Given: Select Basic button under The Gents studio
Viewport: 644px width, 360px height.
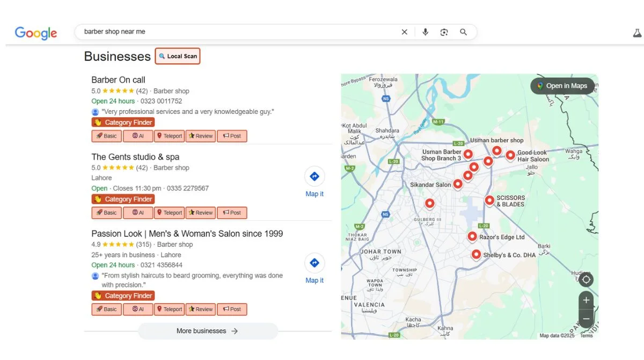Looking at the screenshot, I should (106, 213).
